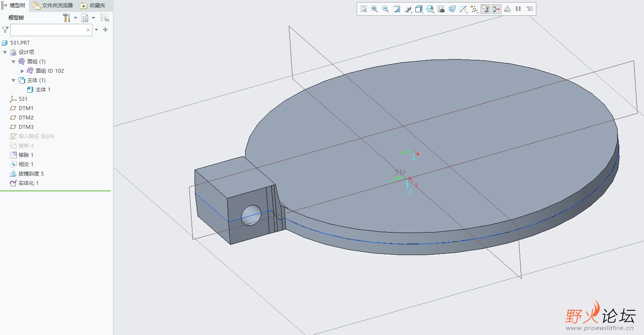Click the last greyed icon in view toolbar
This screenshot has width=644, height=335.
pos(529,9)
